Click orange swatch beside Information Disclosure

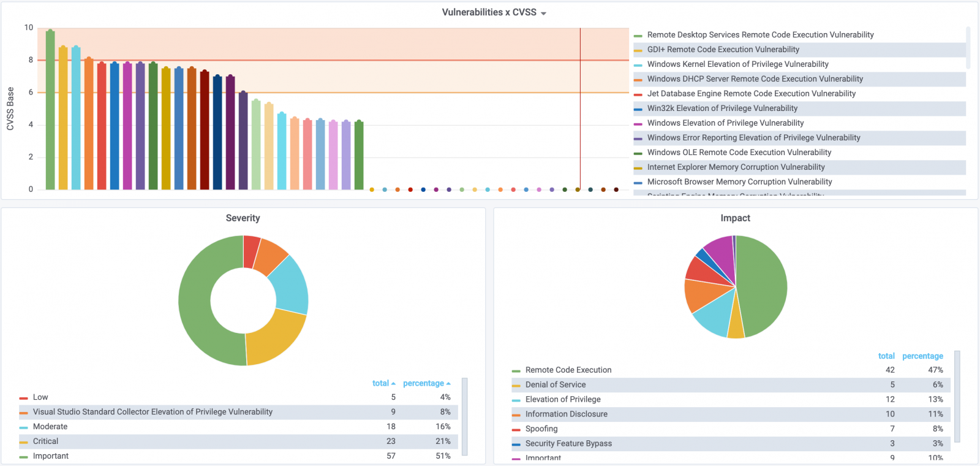pyautogui.click(x=516, y=415)
